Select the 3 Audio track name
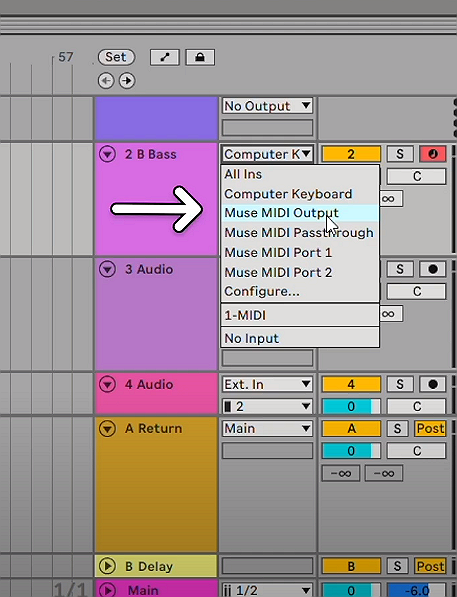This screenshot has width=457, height=597. coord(149,269)
